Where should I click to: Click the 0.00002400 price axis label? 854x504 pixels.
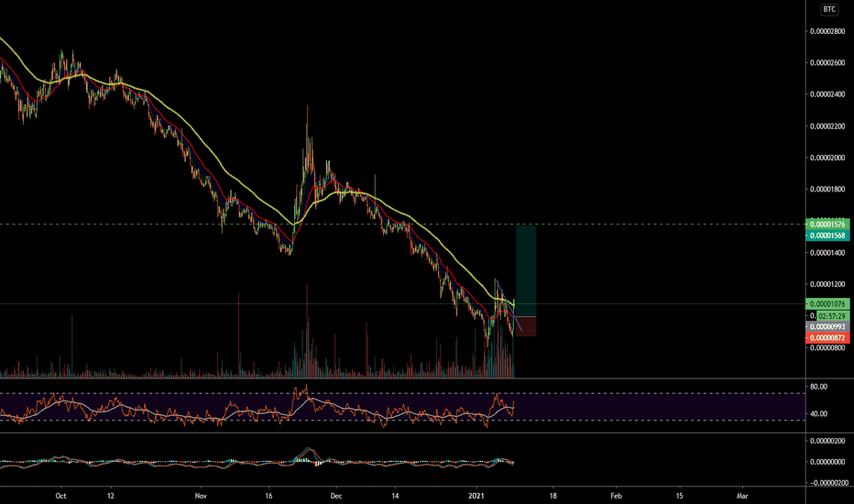click(x=827, y=94)
